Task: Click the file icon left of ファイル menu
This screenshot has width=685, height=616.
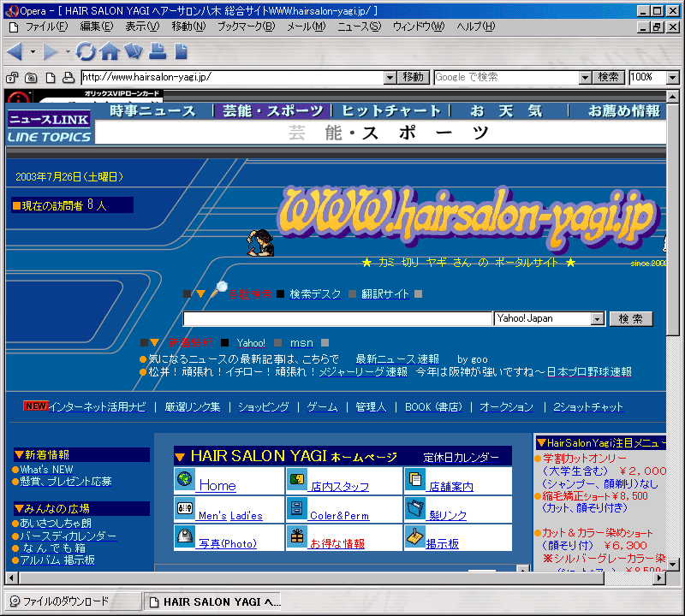Action: 14,27
